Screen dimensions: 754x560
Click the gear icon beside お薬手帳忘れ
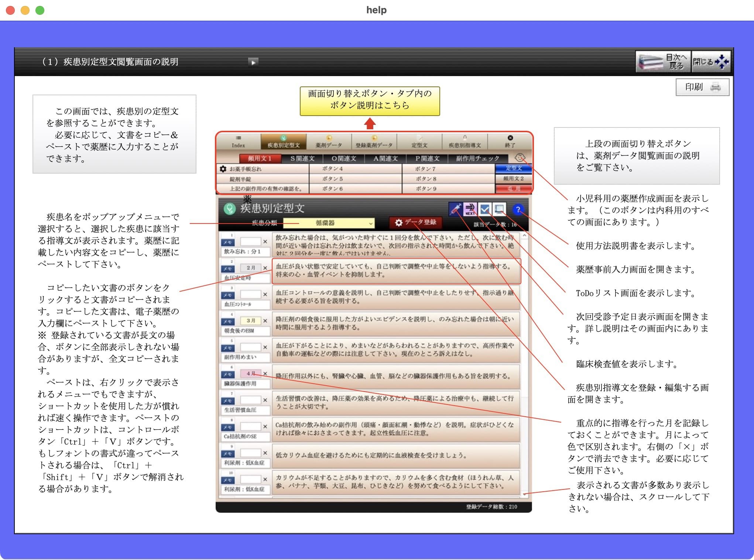click(223, 168)
